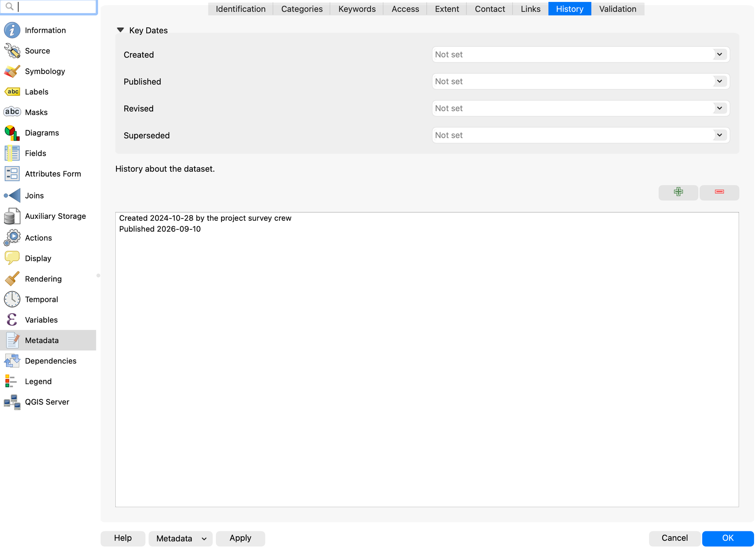This screenshot has width=756, height=551.
Task: Select the Source wrench icon
Action: [12, 51]
